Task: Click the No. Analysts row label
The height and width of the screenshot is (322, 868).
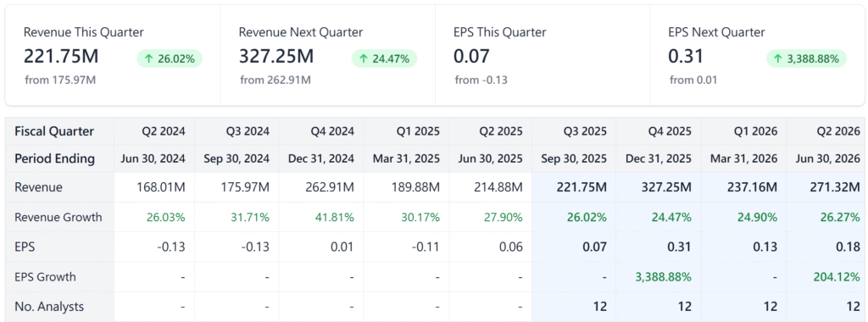Action: (50, 307)
